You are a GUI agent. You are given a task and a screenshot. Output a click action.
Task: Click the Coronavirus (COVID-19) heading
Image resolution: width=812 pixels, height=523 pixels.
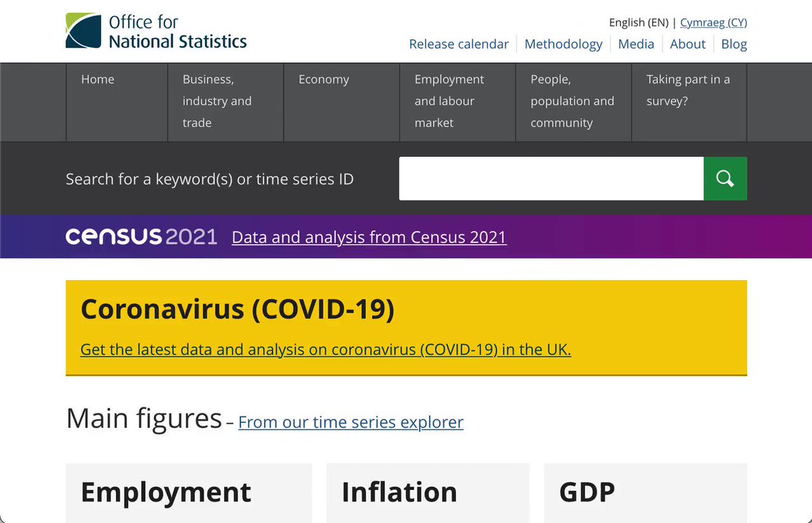click(238, 309)
